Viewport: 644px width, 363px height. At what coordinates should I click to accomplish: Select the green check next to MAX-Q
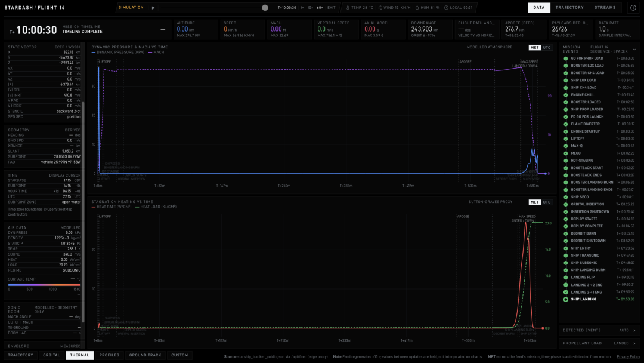coord(565,146)
